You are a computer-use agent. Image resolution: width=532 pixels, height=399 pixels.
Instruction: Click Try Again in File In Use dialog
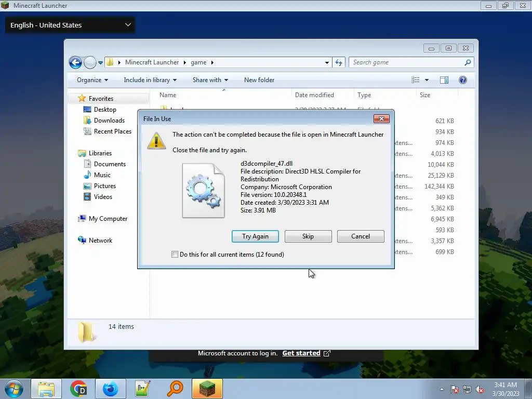[255, 236]
